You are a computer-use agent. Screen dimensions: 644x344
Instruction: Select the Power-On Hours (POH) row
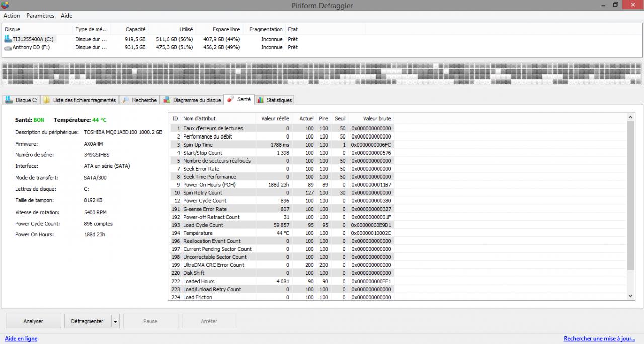pos(281,185)
